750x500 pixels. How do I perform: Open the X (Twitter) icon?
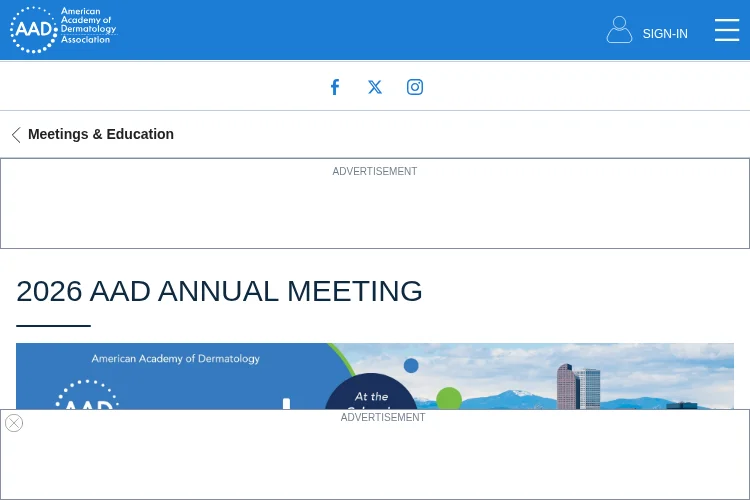[375, 87]
